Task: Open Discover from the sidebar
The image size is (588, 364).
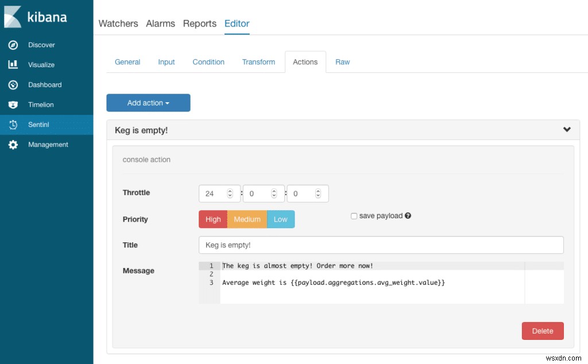Action: 42,45
